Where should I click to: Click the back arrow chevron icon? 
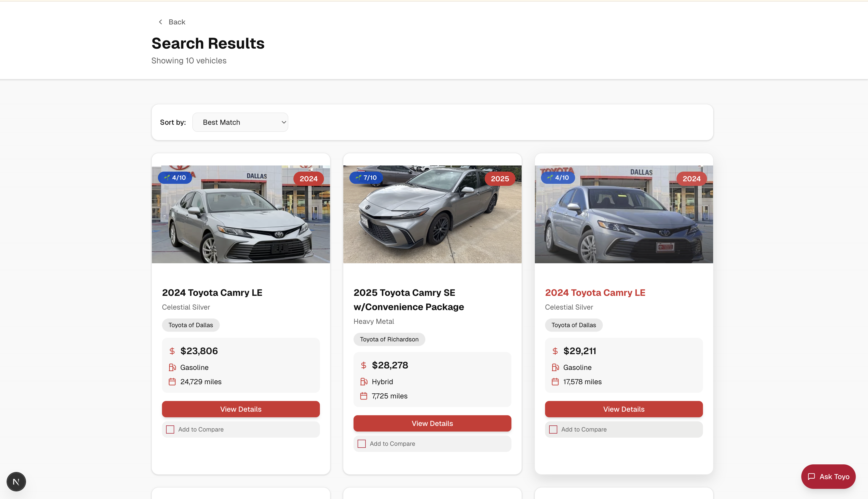[160, 22]
